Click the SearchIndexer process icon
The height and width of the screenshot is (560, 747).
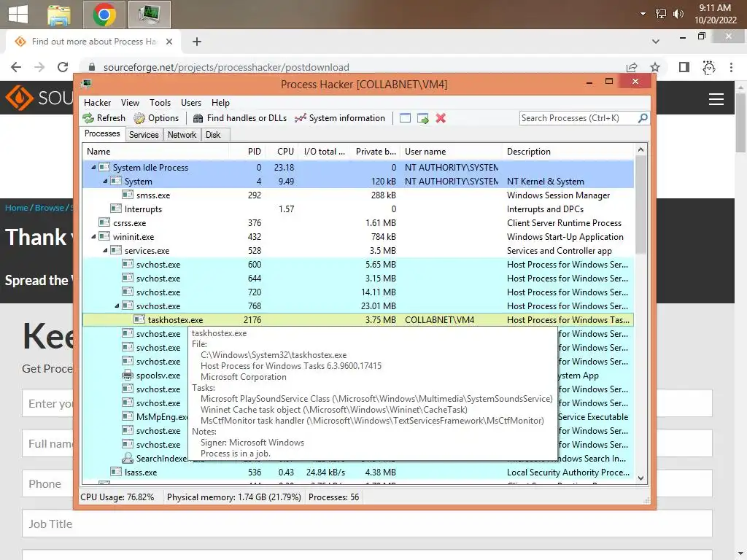127,458
